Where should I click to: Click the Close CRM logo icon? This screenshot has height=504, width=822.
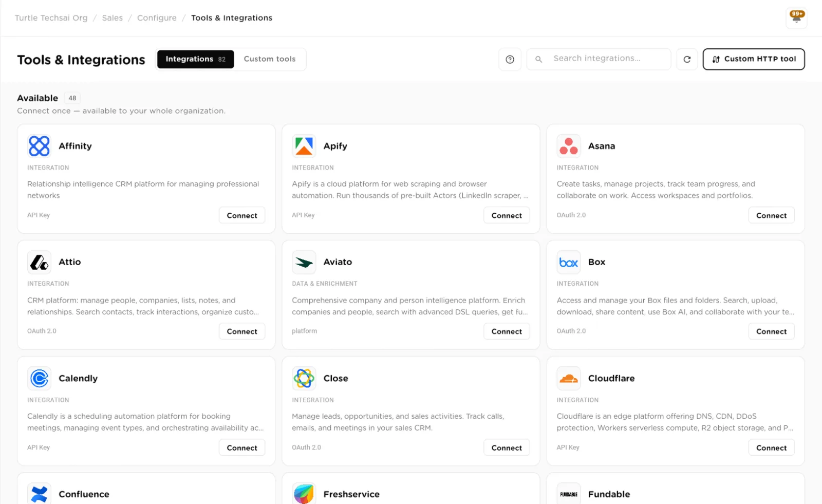(304, 378)
